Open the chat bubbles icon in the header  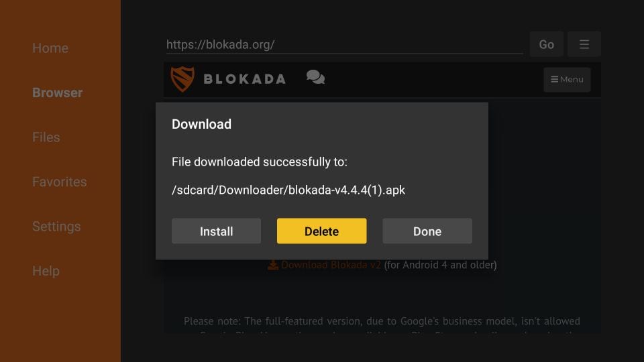(x=315, y=77)
